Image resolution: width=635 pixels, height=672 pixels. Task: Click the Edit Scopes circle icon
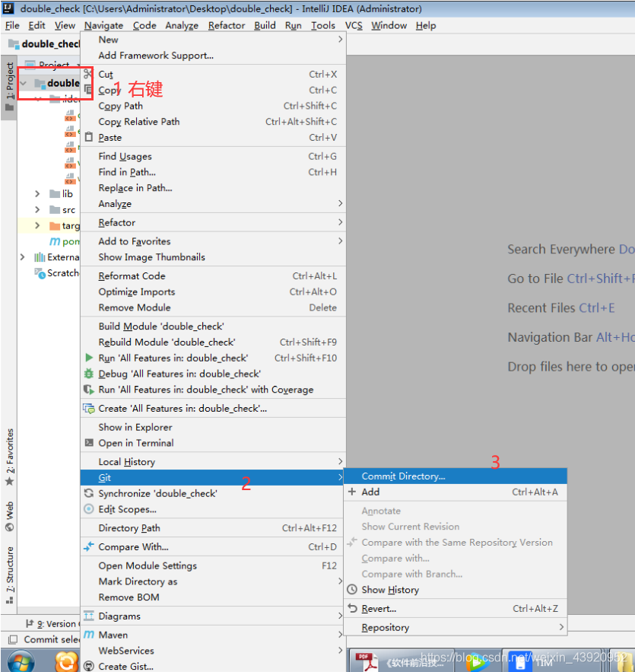(x=89, y=509)
